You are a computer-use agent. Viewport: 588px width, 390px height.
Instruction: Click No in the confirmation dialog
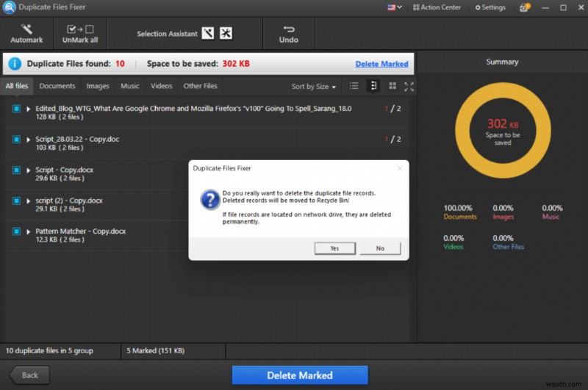tap(380, 248)
